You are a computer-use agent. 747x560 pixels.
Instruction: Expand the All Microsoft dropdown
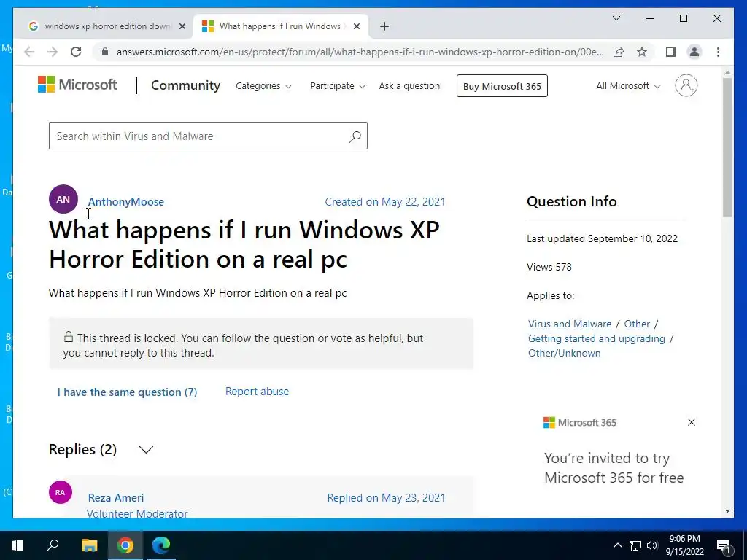pos(628,86)
